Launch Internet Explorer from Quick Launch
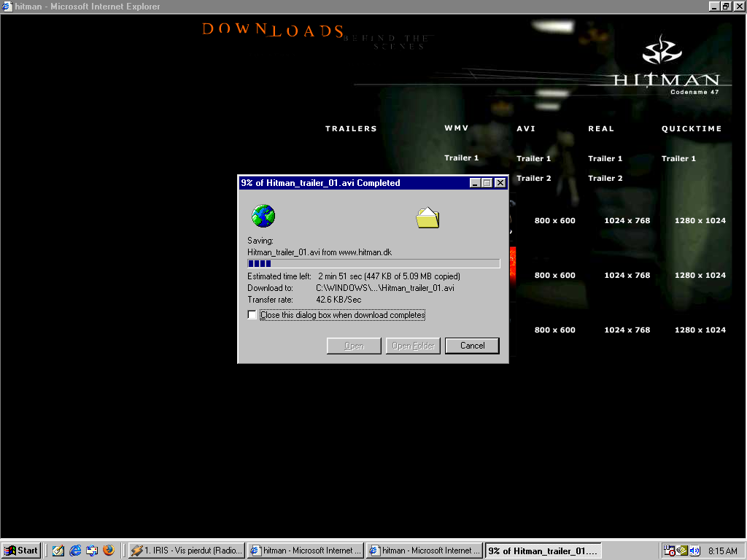Image resolution: width=747 pixels, height=560 pixels. pos(75,551)
